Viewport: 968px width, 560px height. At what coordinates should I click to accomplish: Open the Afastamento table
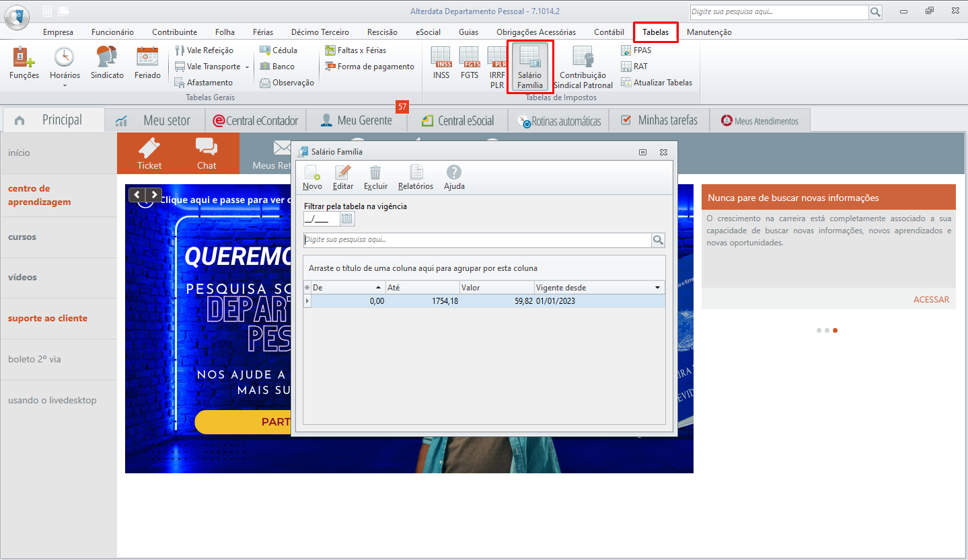[204, 83]
